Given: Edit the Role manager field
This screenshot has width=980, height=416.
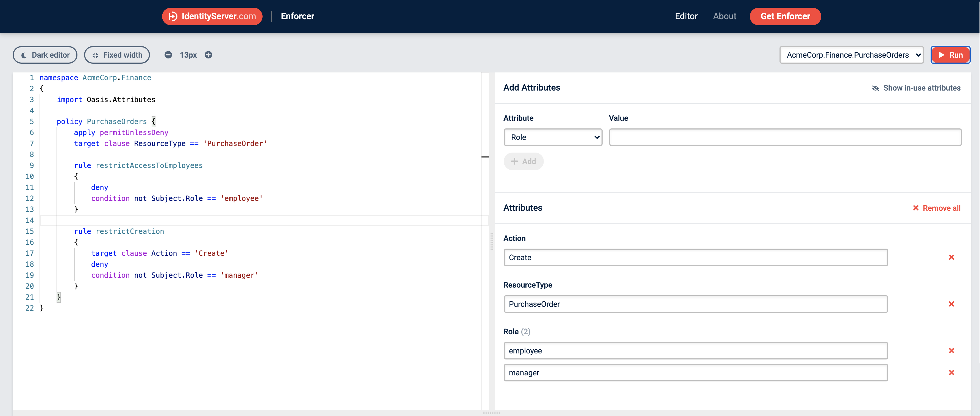Looking at the screenshot, I should (695, 373).
